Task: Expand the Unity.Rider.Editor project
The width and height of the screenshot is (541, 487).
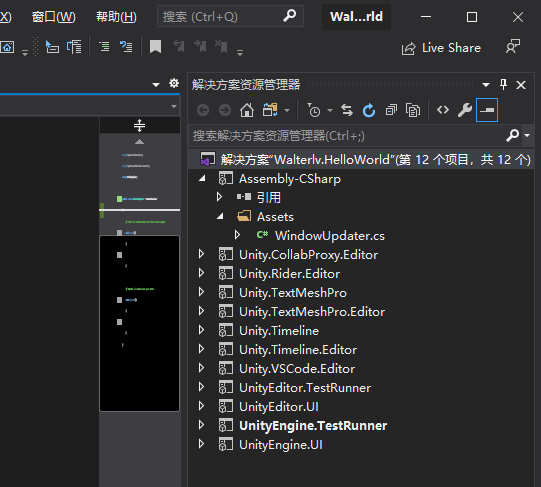Action: [201, 273]
